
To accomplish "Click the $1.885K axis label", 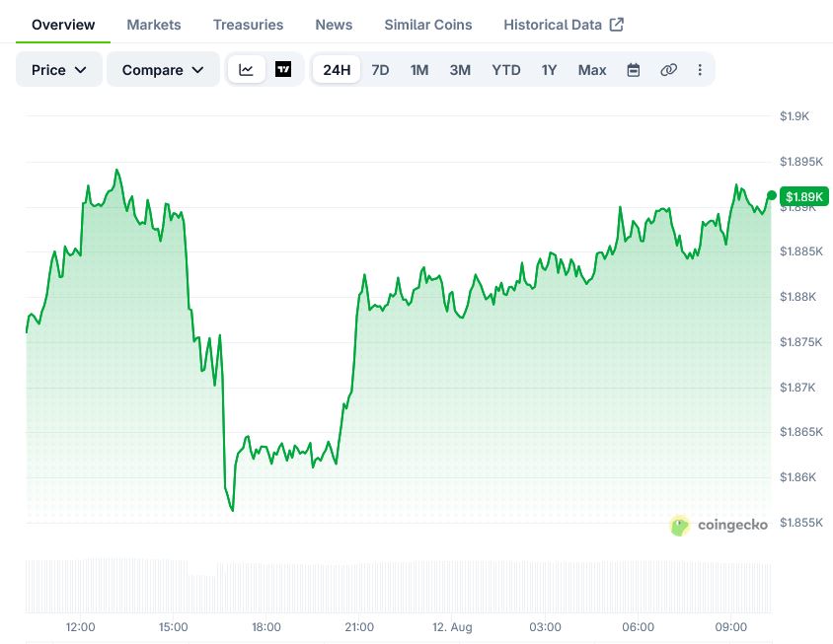I will (x=801, y=251).
